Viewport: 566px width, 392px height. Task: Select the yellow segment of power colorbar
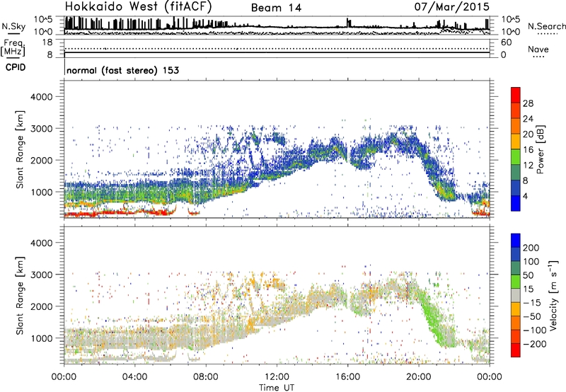[516, 142]
